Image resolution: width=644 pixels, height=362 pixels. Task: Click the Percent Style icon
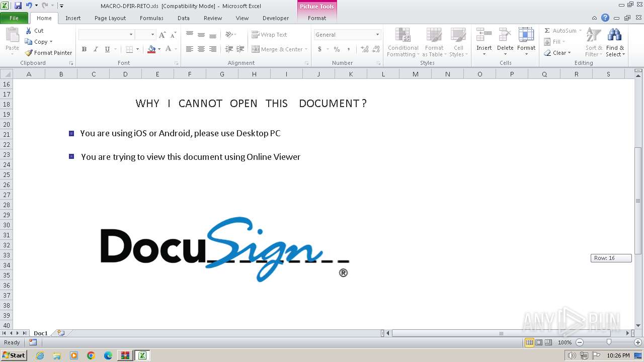(x=337, y=49)
